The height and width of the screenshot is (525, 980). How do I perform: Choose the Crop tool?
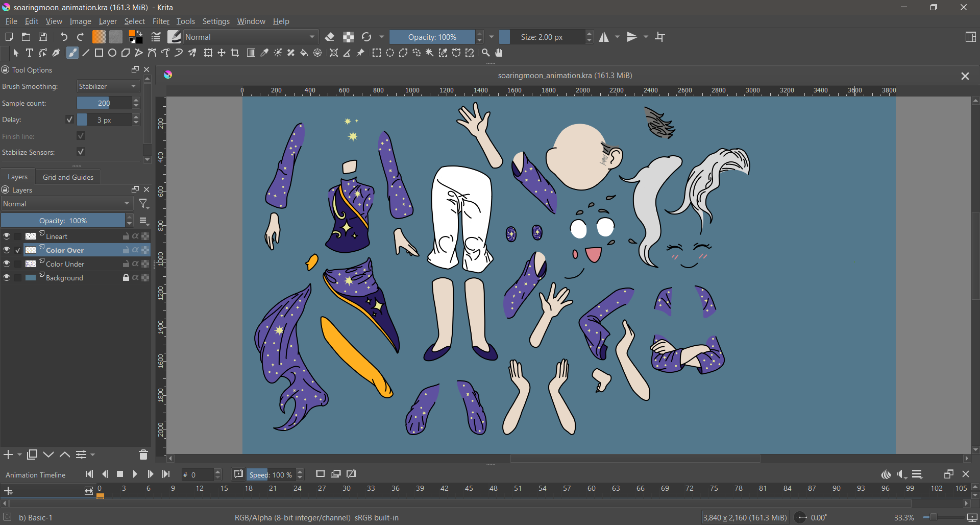[235, 53]
